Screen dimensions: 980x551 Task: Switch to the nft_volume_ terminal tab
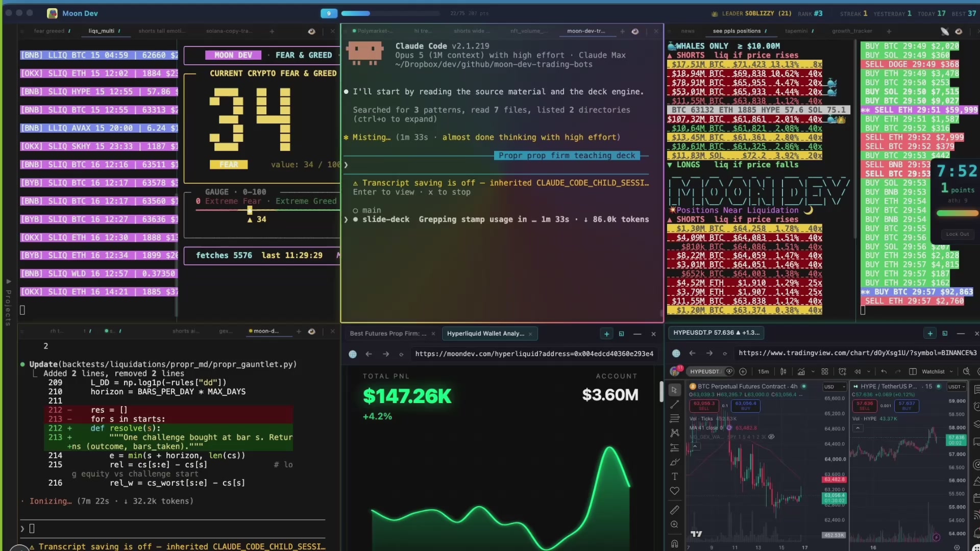click(x=529, y=31)
